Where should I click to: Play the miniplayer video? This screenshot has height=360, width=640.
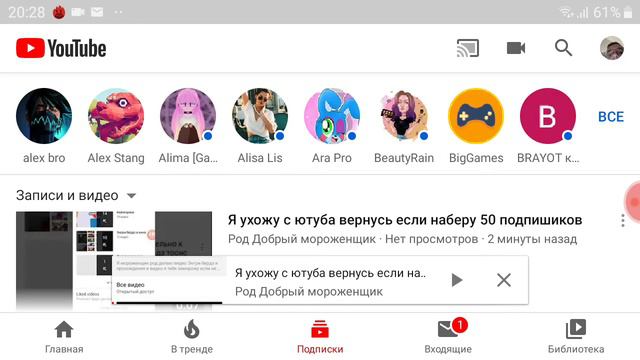(457, 280)
